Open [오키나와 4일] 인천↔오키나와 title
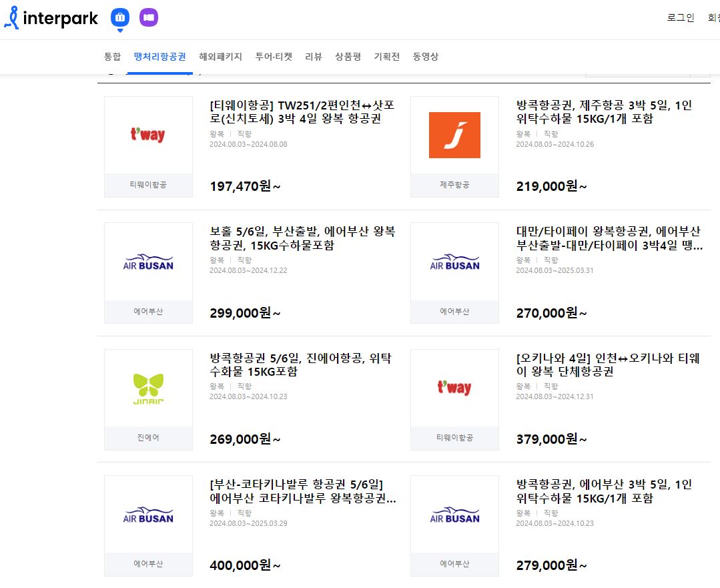The image size is (720, 588). [x=608, y=364]
